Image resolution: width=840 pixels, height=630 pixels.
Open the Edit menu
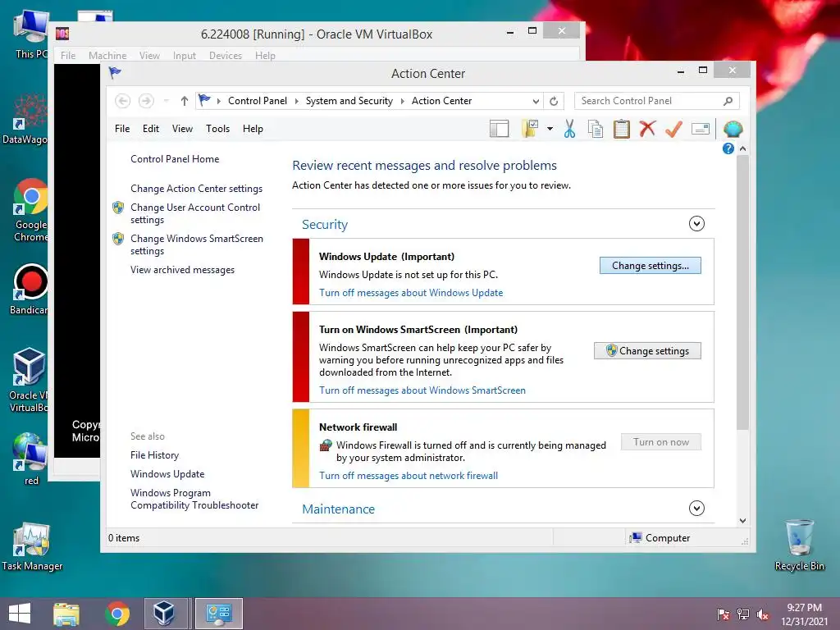coord(151,129)
